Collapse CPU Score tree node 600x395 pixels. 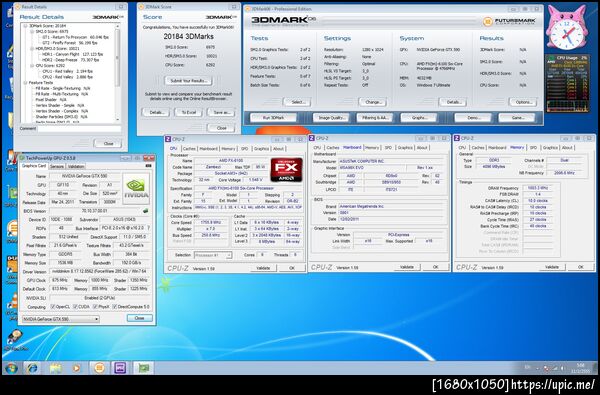32,65
